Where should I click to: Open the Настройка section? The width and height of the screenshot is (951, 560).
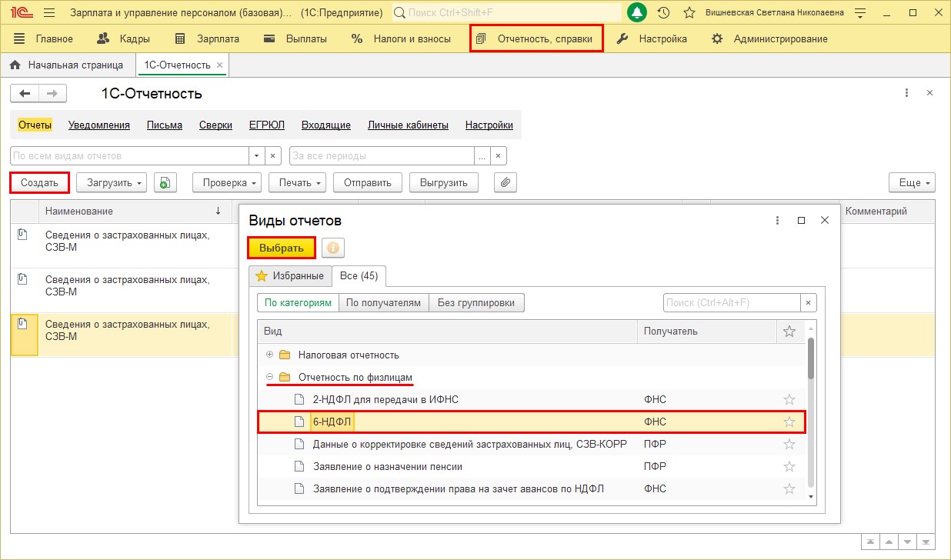[x=652, y=38]
